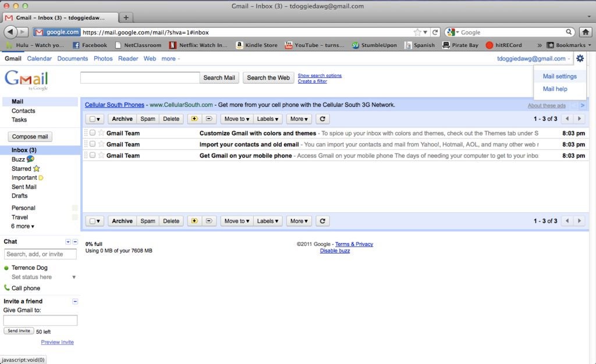Open Facebook bookmark in bookmarks bar
The width and height of the screenshot is (596, 364).
pos(90,45)
